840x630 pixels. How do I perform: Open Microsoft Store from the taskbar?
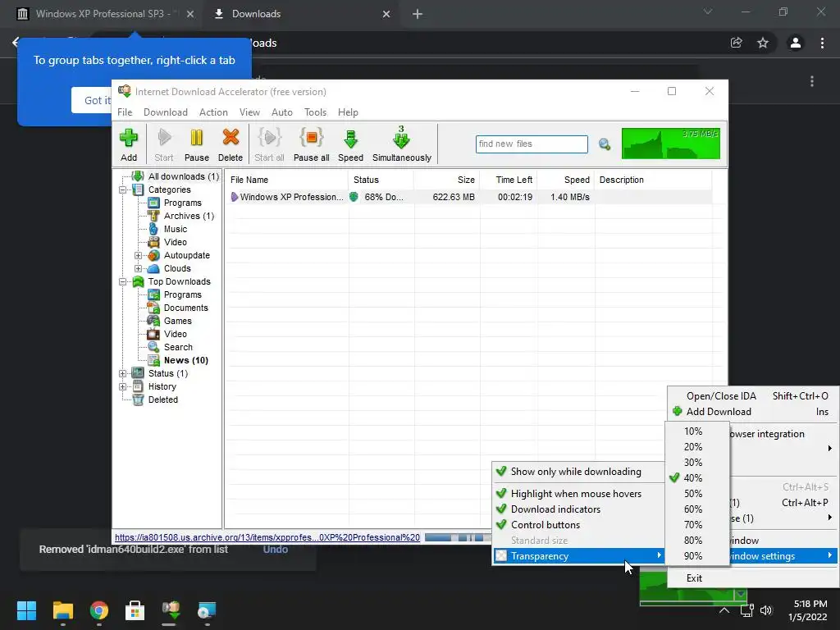pyautogui.click(x=135, y=610)
